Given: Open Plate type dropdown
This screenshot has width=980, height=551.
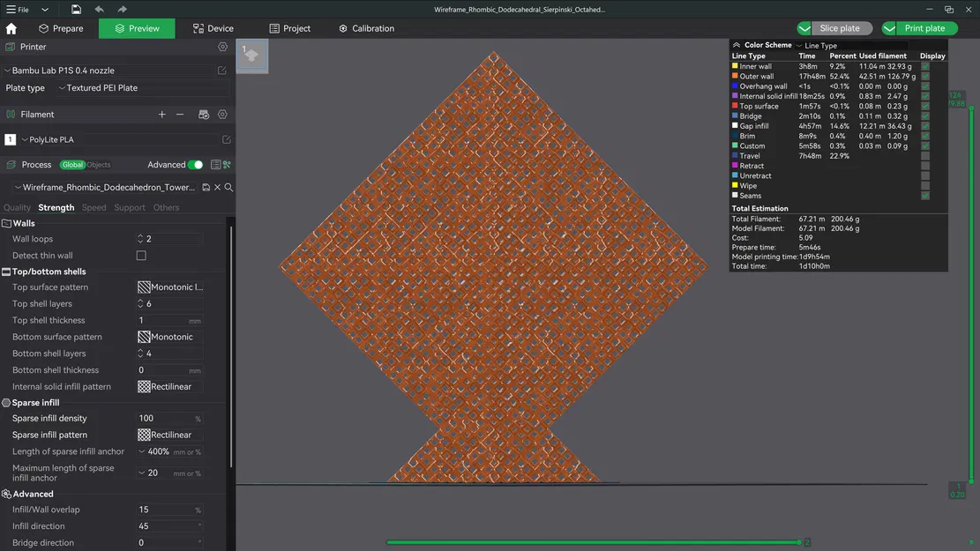Looking at the screenshot, I should coord(62,88).
